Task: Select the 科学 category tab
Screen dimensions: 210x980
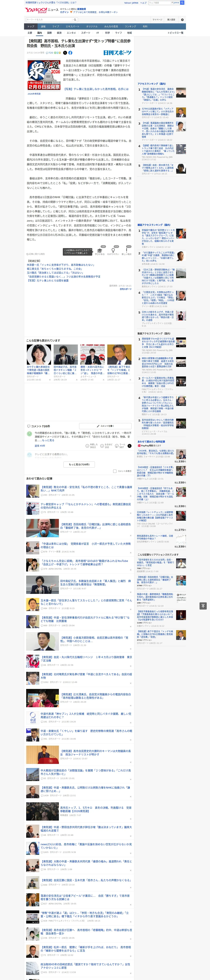Action: click(x=107, y=33)
